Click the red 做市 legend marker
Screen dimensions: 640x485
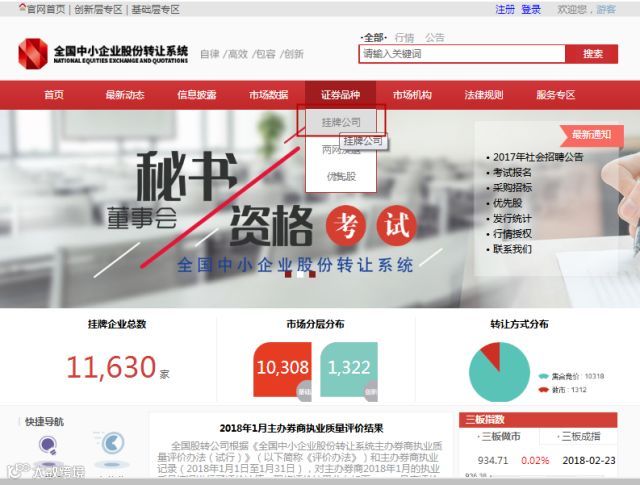[543, 390]
